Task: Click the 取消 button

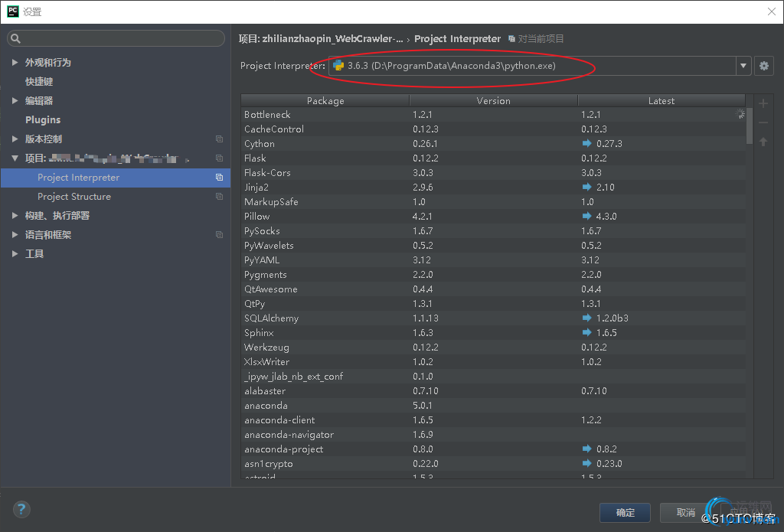Action: (685, 513)
